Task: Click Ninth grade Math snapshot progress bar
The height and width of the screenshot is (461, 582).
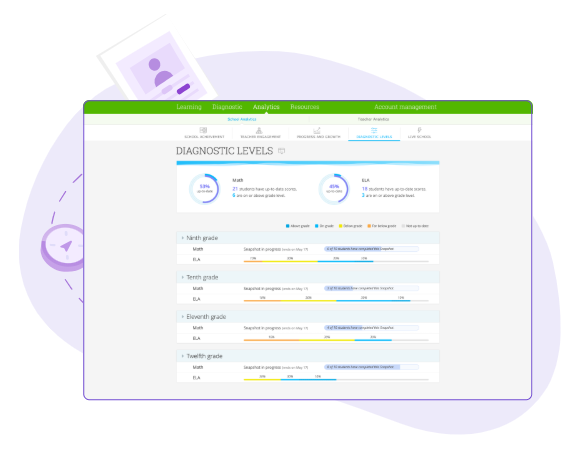Action: (x=371, y=249)
